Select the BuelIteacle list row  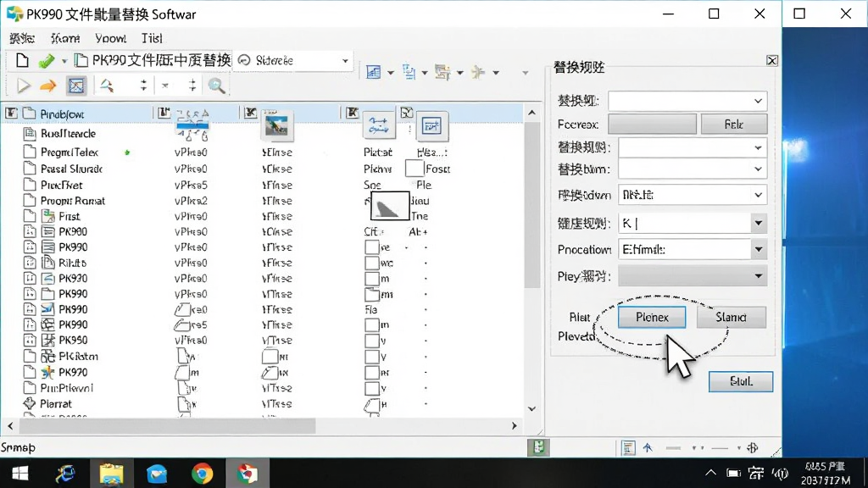pos(262,133)
